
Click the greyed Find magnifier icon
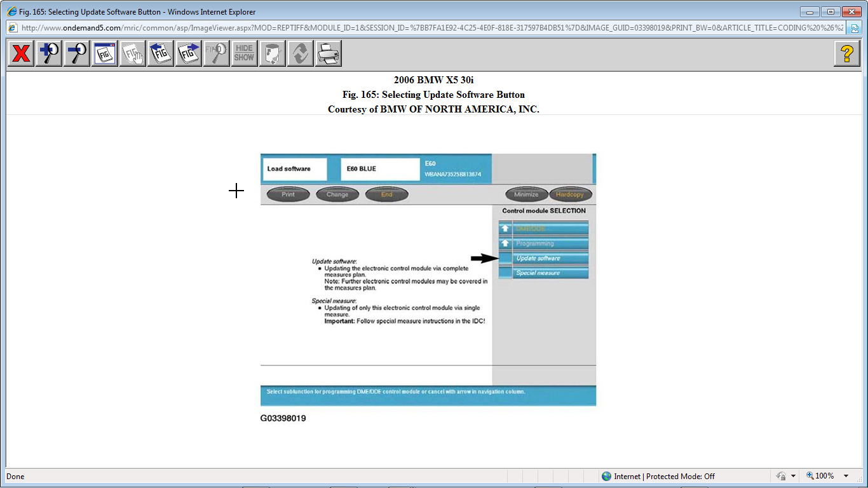pyautogui.click(x=216, y=53)
